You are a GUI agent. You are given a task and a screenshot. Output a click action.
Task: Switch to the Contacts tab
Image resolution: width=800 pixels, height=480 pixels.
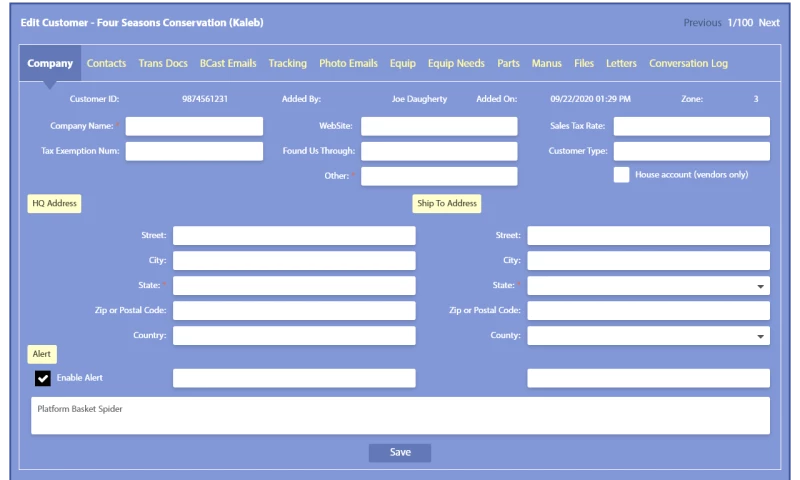(106, 63)
